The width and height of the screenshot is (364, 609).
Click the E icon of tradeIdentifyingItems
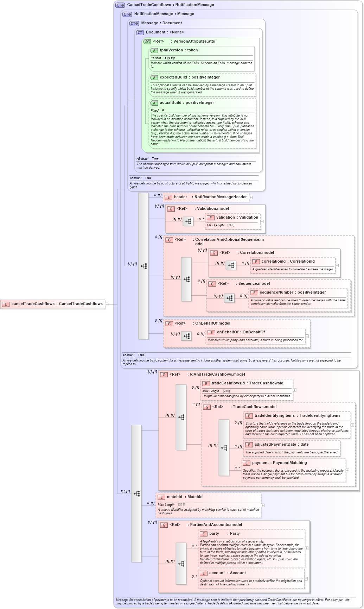tap(249, 416)
